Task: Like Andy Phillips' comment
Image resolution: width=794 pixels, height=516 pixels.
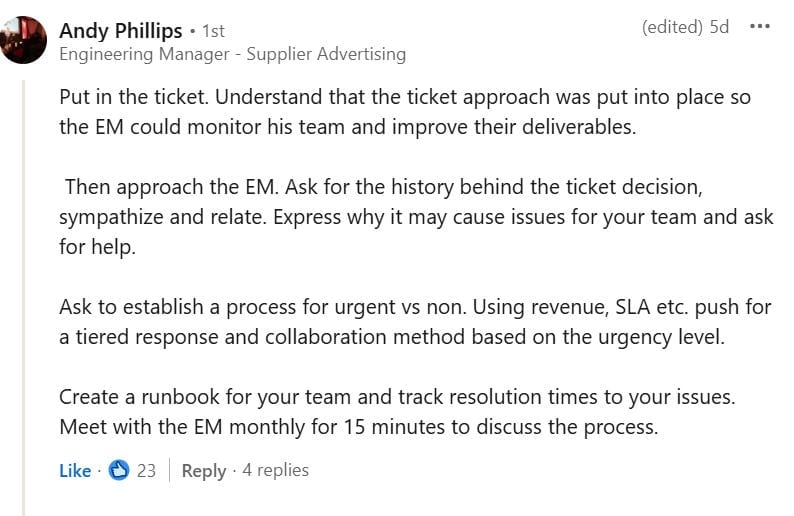Action: click(x=75, y=471)
